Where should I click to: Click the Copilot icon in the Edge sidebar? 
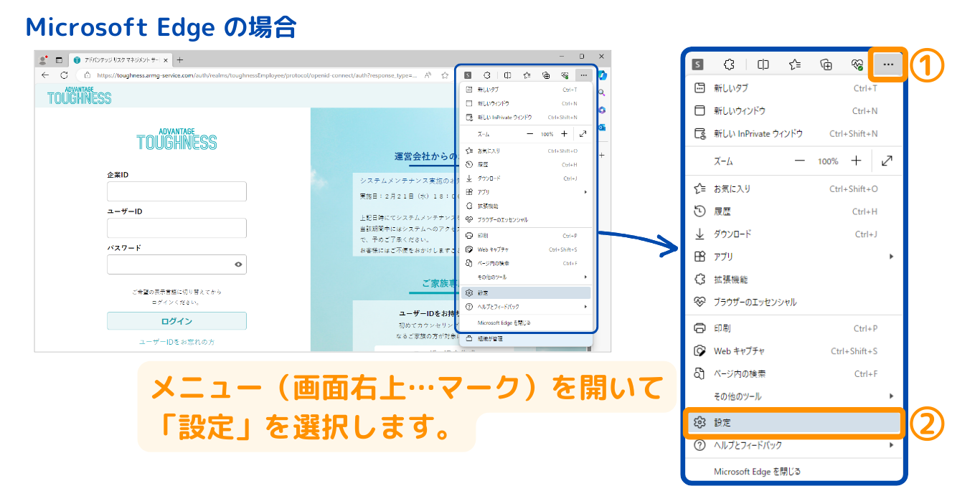tap(603, 75)
